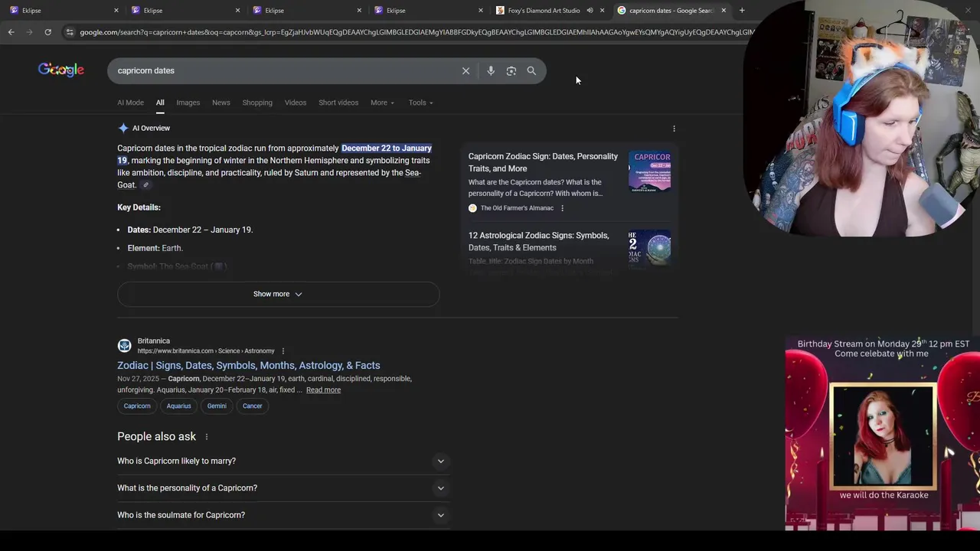
Task: Open a new browser tab
Action: [x=742, y=10]
